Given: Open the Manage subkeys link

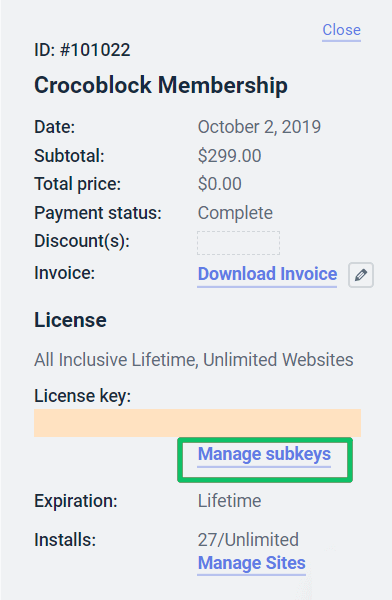Looking at the screenshot, I should pyautogui.click(x=264, y=454).
